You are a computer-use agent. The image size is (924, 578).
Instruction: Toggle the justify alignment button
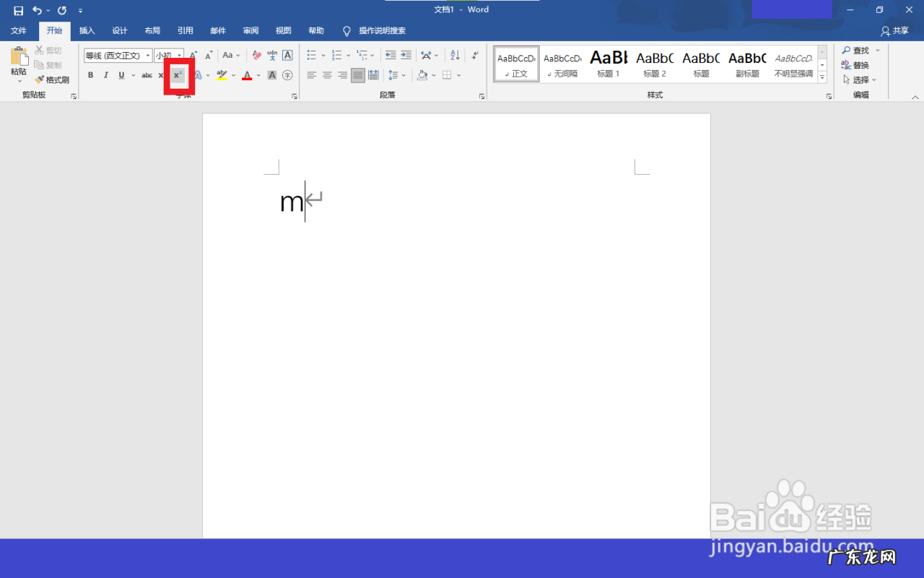(358, 75)
